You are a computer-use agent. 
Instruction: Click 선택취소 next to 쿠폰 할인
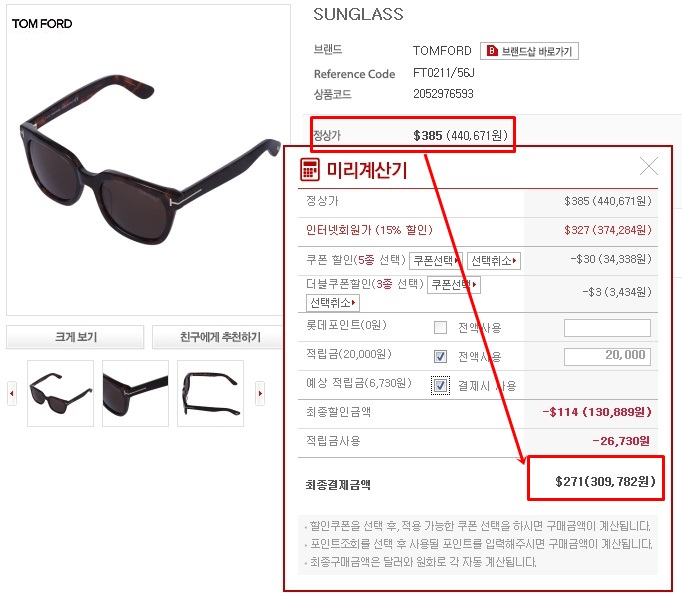[x=494, y=261]
